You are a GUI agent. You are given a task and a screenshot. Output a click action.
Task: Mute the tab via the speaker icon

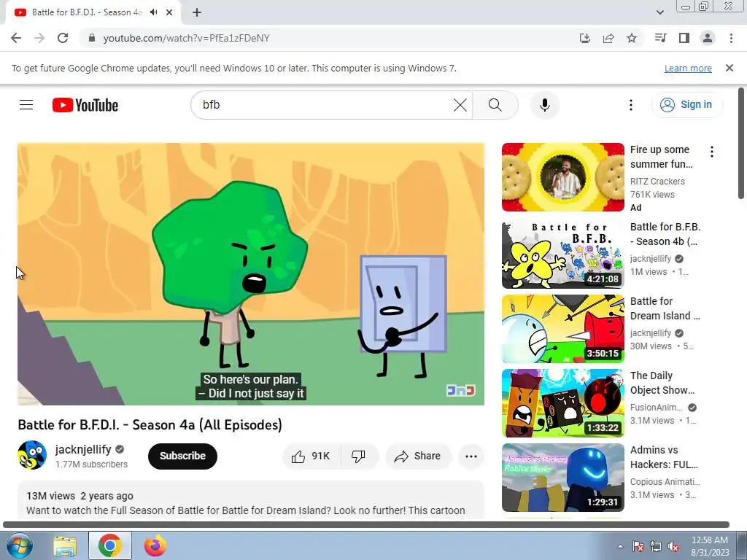click(153, 12)
